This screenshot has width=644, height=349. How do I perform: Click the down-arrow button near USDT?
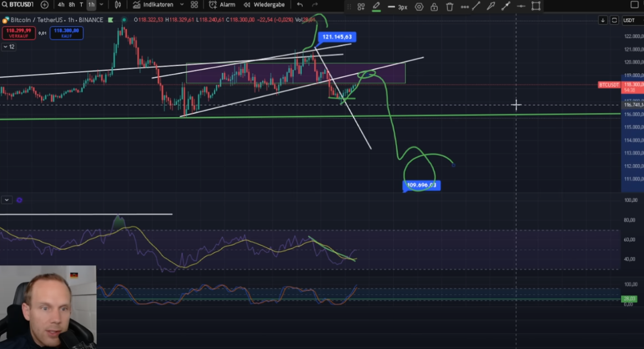pyautogui.click(x=603, y=20)
